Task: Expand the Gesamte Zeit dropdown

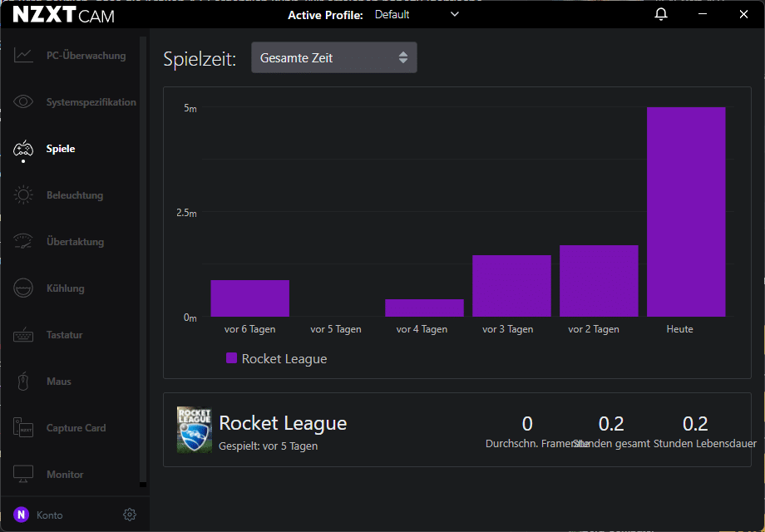Action: (333, 58)
